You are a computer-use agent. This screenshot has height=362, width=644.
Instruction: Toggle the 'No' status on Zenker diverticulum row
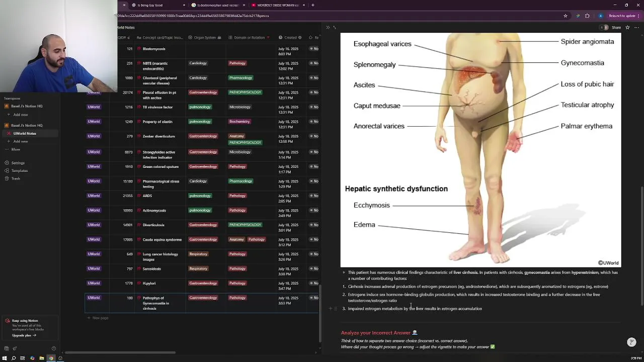coord(314,136)
